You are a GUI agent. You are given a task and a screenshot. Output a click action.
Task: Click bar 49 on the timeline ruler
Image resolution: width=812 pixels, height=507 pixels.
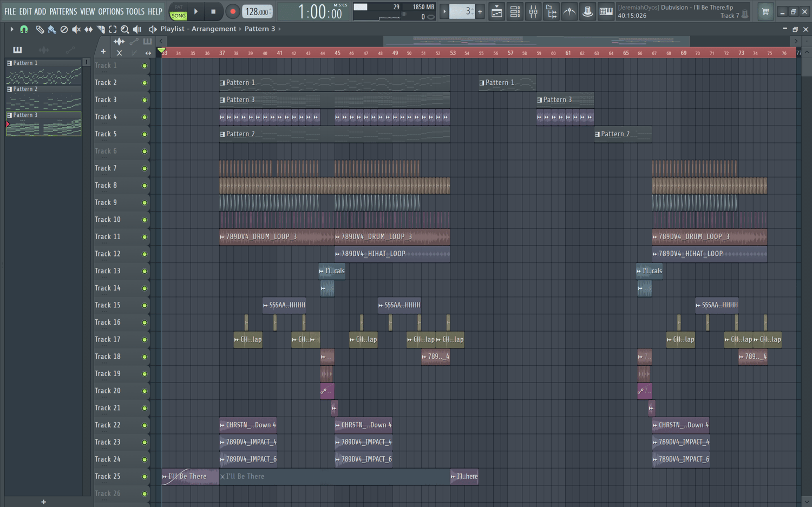click(395, 53)
